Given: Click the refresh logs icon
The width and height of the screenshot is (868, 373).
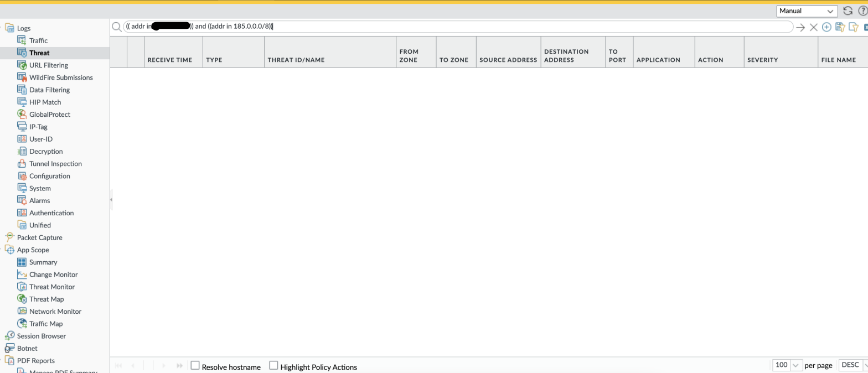Looking at the screenshot, I should [848, 11].
